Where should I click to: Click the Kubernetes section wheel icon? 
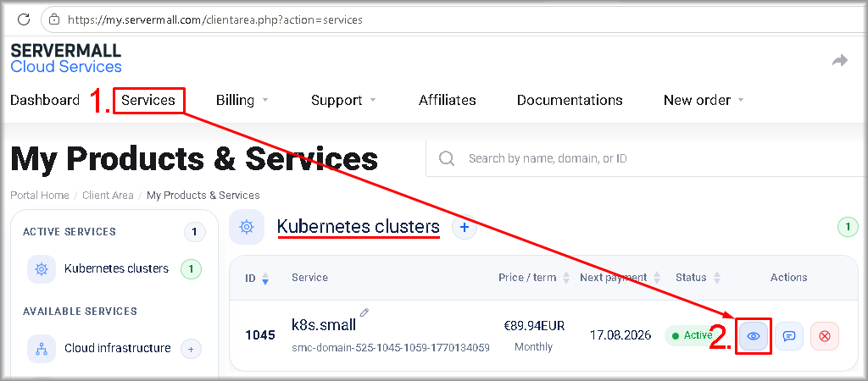point(247,227)
